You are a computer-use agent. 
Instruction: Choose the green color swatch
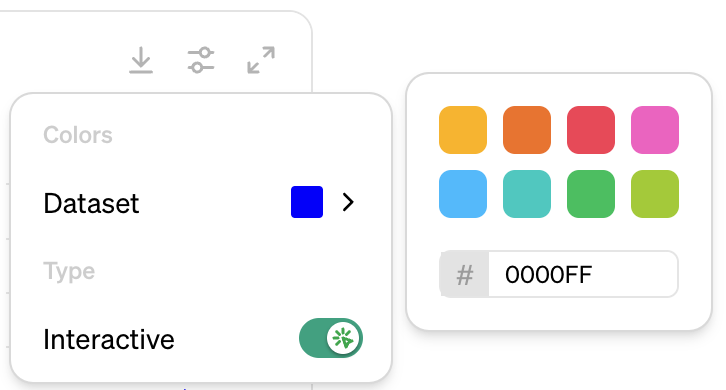click(x=591, y=194)
